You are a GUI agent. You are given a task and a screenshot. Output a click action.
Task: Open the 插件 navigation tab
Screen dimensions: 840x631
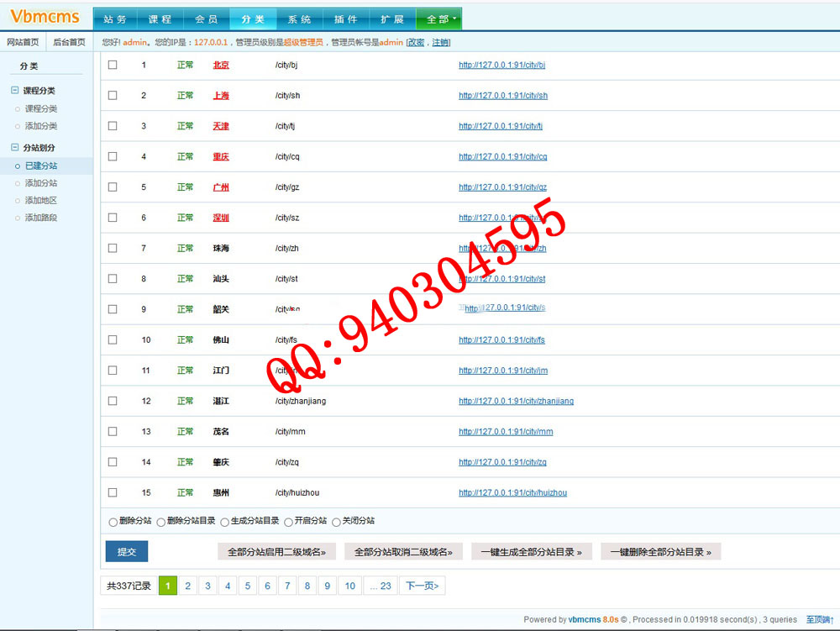(x=345, y=19)
